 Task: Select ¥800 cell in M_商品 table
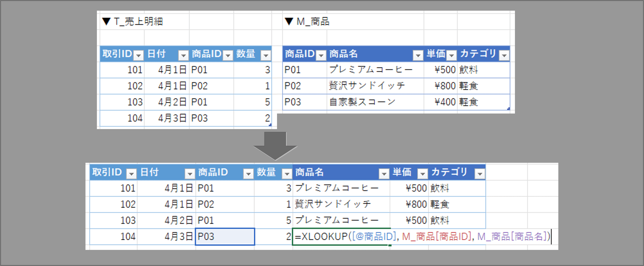click(440, 86)
